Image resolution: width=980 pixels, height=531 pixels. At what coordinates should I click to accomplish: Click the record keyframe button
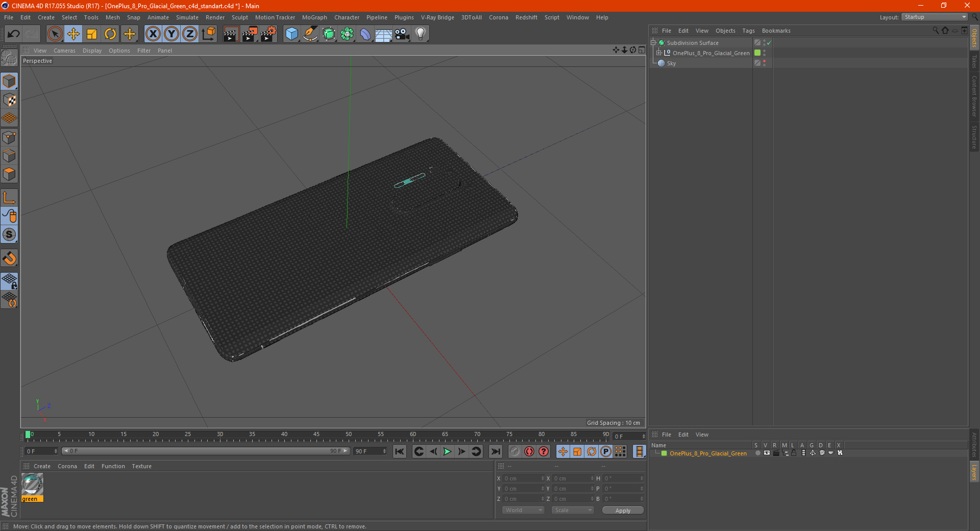tap(515, 451)
